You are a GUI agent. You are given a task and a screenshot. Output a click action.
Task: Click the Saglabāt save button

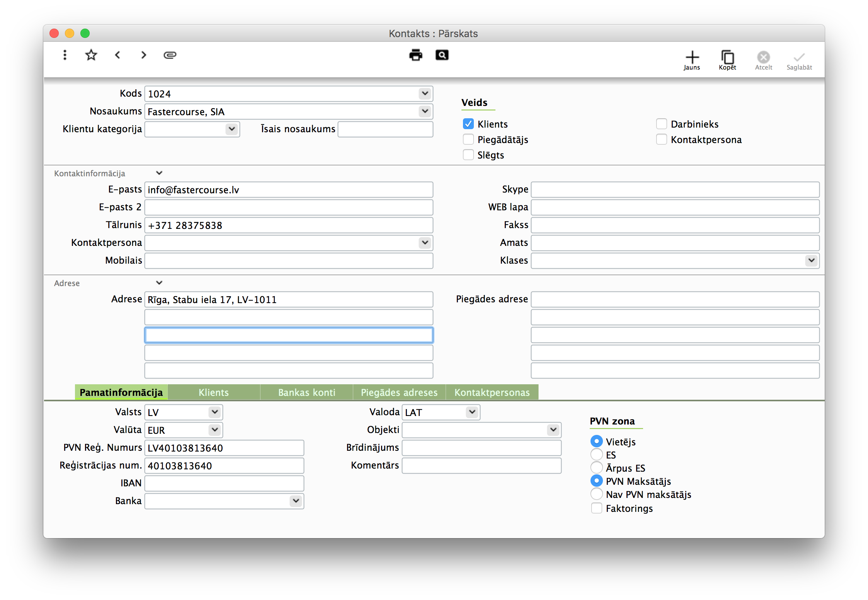799,60
